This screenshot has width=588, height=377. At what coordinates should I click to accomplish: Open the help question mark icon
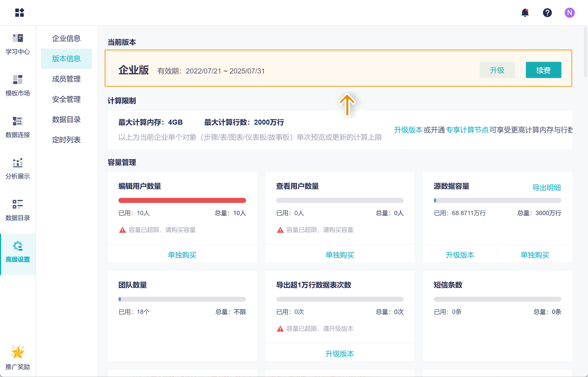[x=547, y=12]
